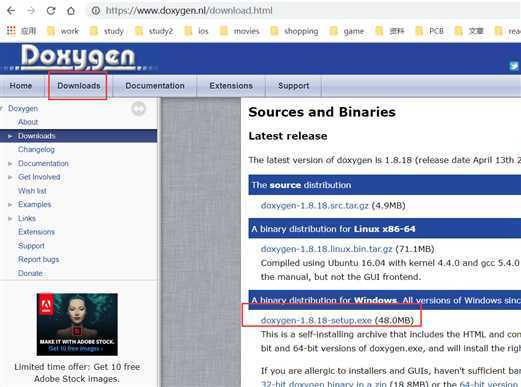The width and height of the screenshot is (521, 387).
Task: Open the browser home page icon
Action: pos(71,11)
